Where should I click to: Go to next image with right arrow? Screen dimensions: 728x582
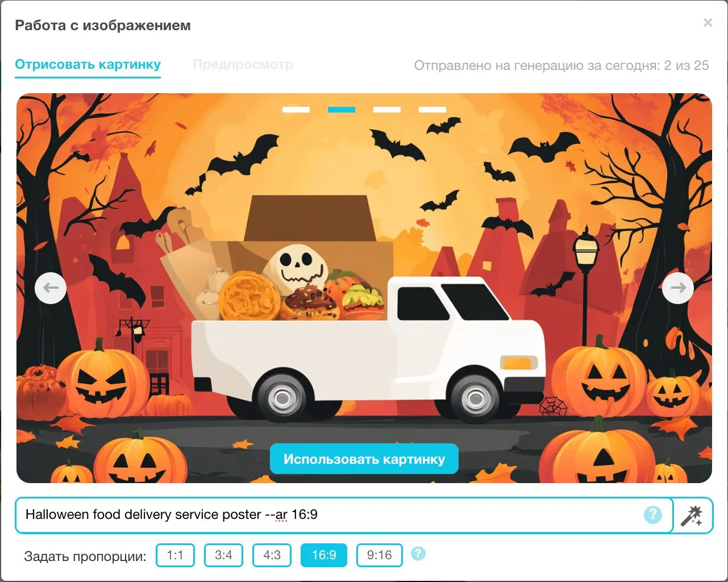pos(678,288)
